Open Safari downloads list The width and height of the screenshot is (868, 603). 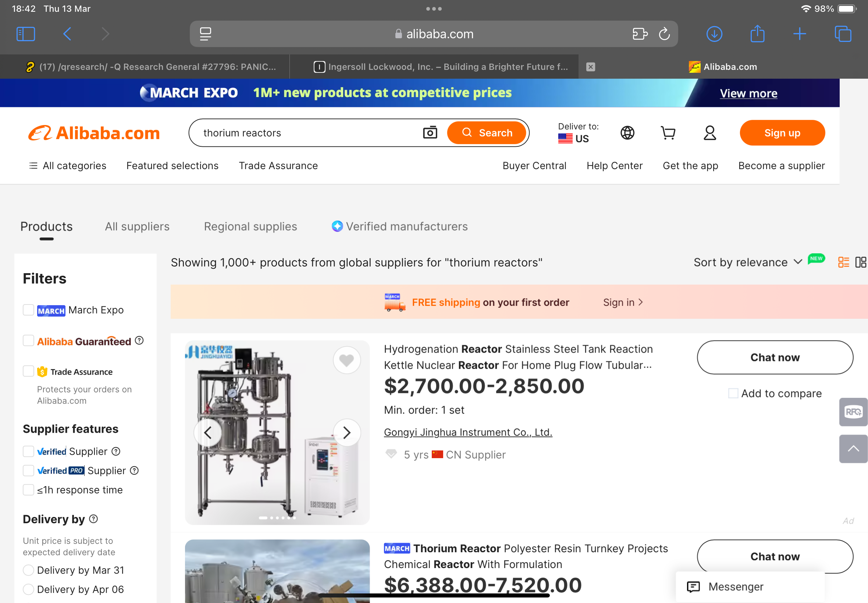714,34
